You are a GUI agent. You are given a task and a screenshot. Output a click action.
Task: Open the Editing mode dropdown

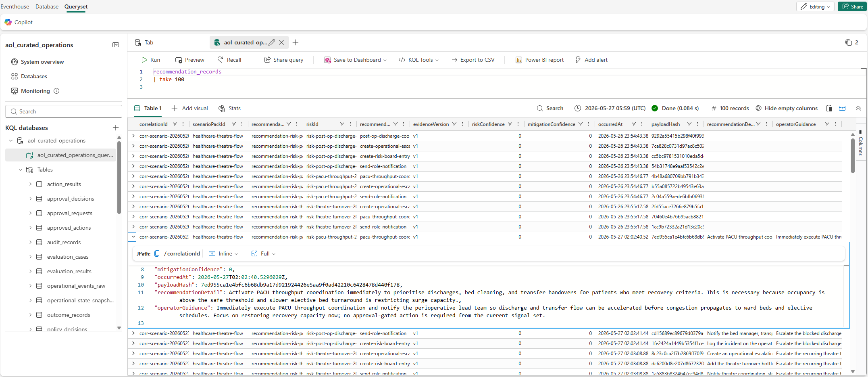tap(815, 6)
